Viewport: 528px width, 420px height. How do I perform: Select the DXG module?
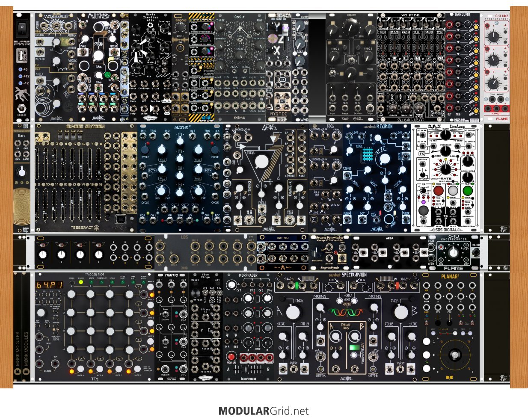point(326,177)
